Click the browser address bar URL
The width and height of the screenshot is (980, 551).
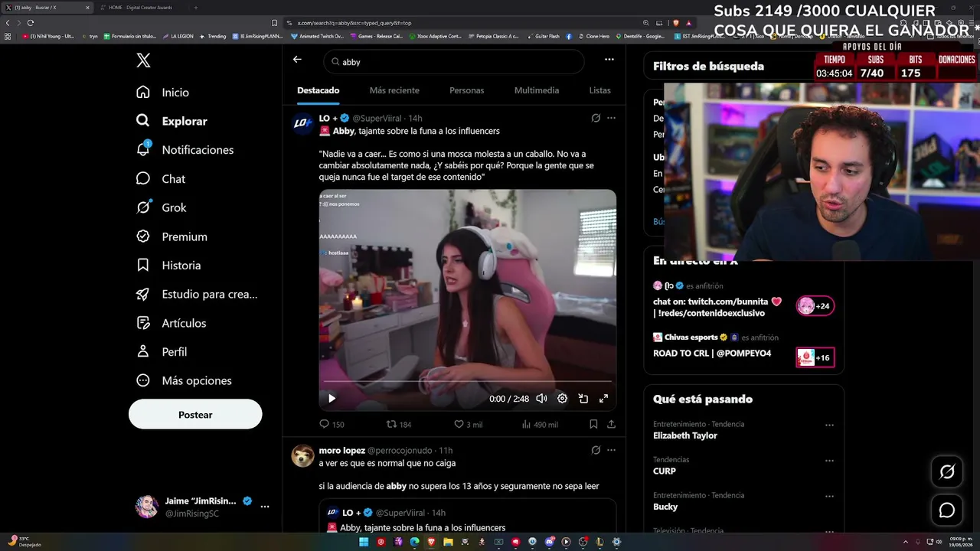point(354,23)
